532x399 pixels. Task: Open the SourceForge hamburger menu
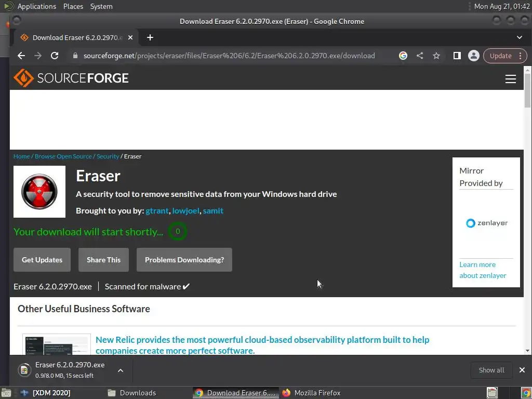point(511,79)
